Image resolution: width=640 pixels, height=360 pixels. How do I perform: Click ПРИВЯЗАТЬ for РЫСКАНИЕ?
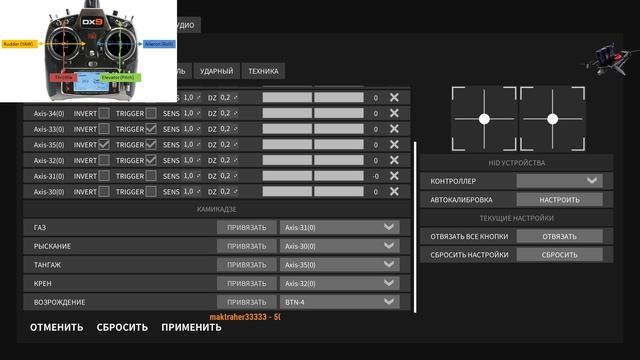[x=247, y=246]
